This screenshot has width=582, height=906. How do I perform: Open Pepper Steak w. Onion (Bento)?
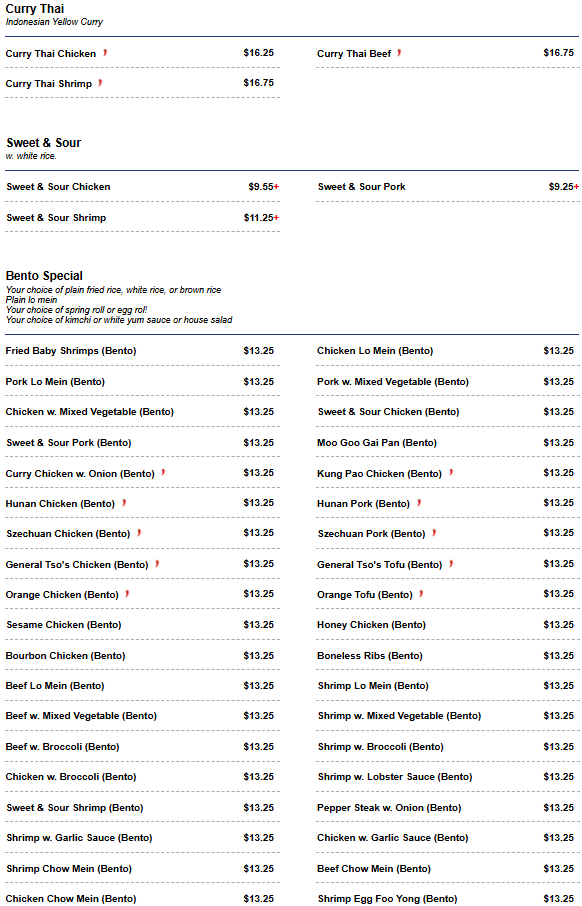click(447, 808)
